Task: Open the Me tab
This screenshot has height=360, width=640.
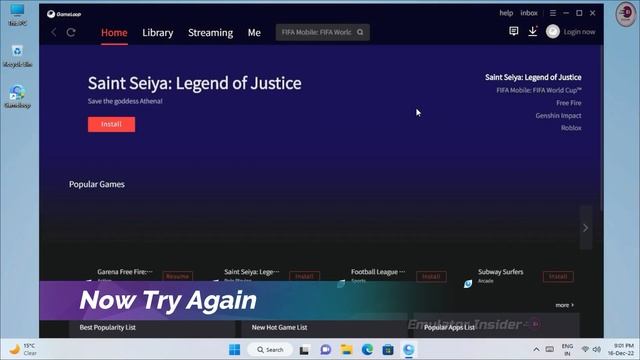Action: pos(254,33)
